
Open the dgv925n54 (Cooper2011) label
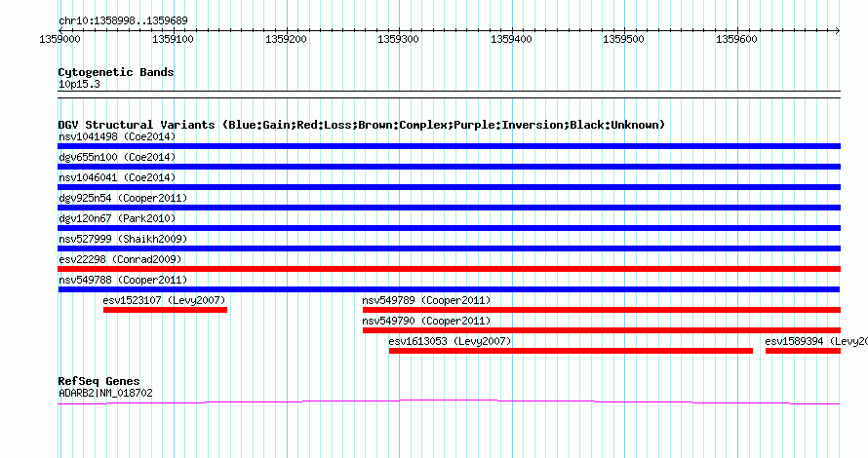click(123, 198)
